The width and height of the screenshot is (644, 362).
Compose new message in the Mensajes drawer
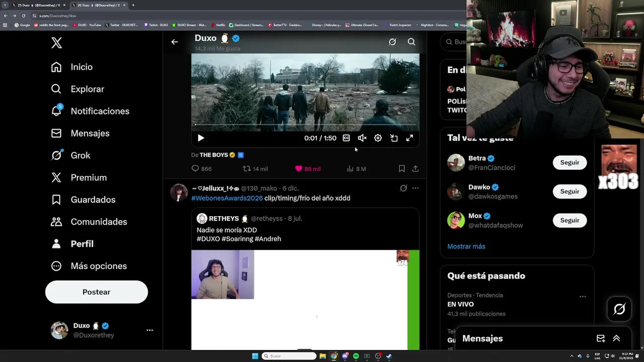point(601,338)
